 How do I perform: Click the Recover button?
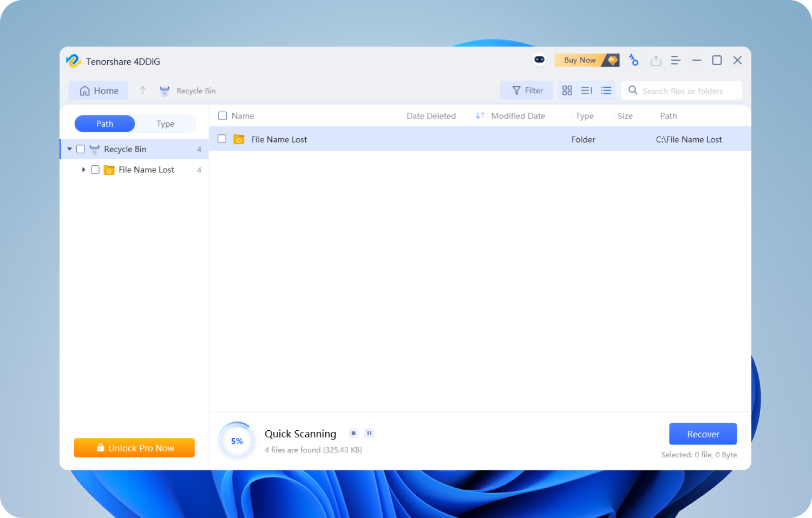point(703,434)
